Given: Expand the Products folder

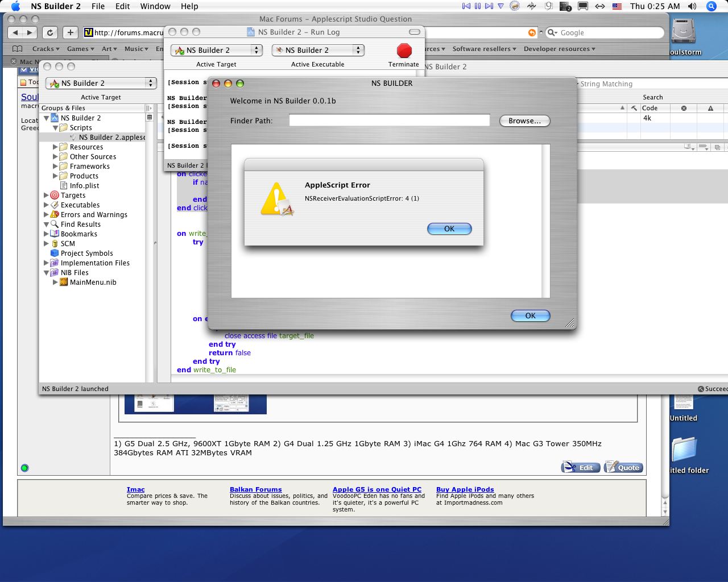Looking at the screenshot, I should pyautogui.click(x=56, y=176).
